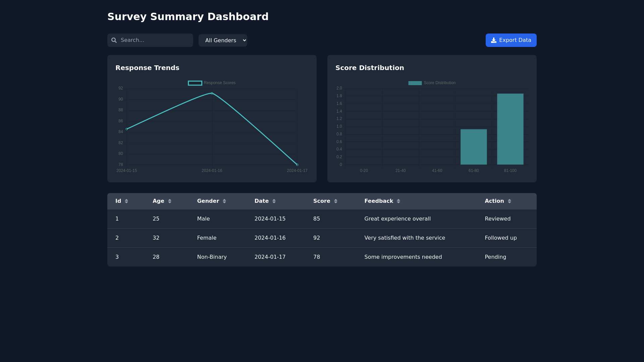Click the sort icon next to Id
Image resolution: width=644 pixels, height=362 pixels.
point(126,201)
